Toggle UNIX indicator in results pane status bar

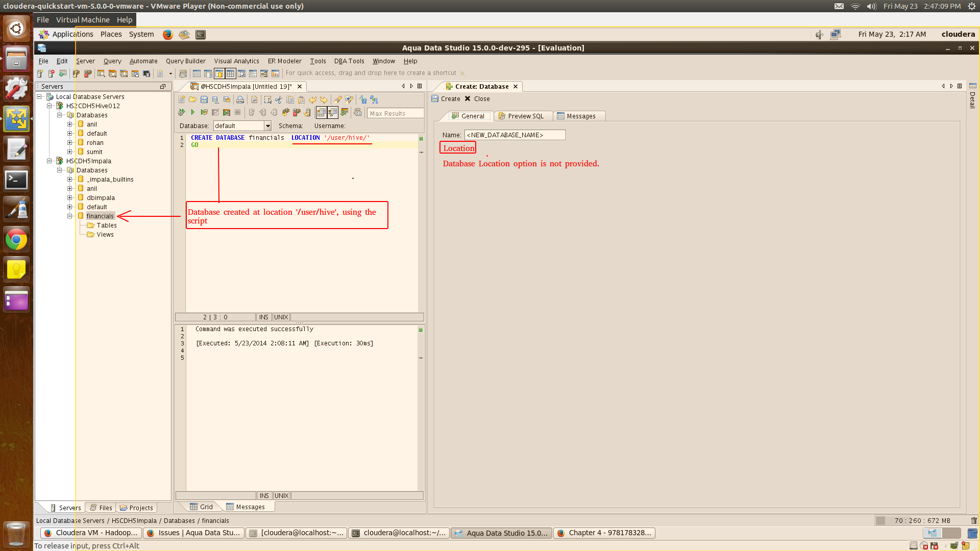[x=282, y=496]
